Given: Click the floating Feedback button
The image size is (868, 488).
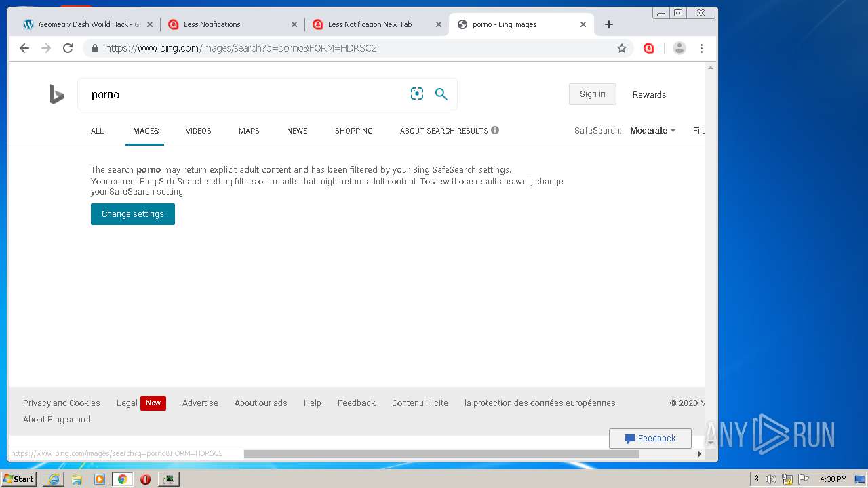Looking at the screenshot, I should 650,439.
